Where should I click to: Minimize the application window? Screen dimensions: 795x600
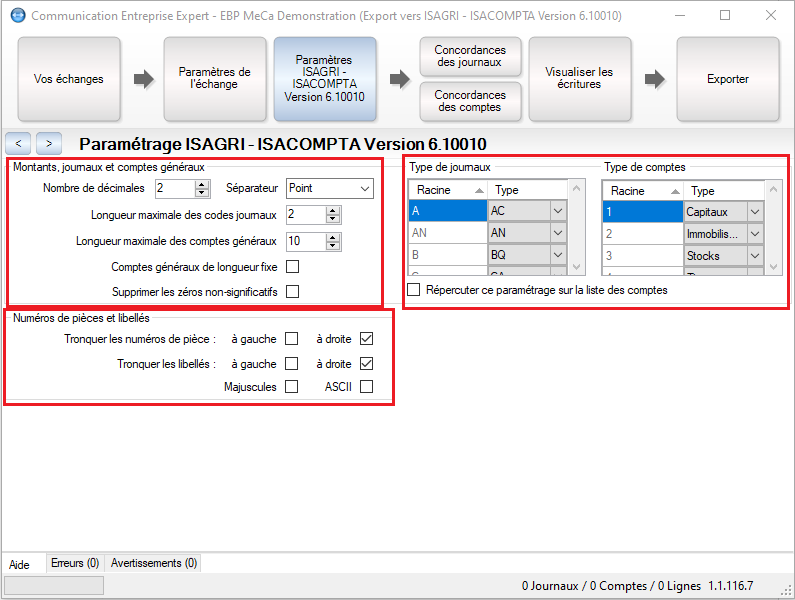(x=680, y=15)
